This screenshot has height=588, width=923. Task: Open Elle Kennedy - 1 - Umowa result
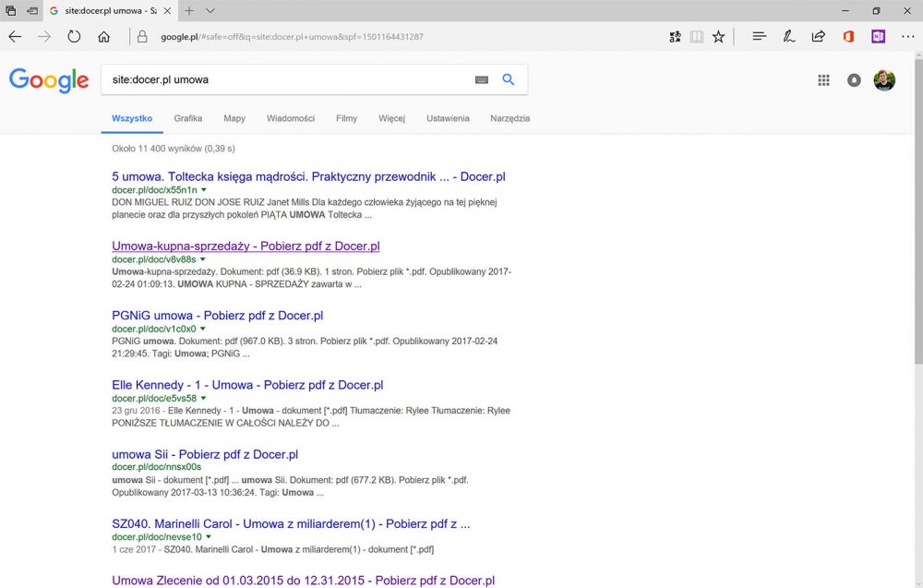coord(247,385)
